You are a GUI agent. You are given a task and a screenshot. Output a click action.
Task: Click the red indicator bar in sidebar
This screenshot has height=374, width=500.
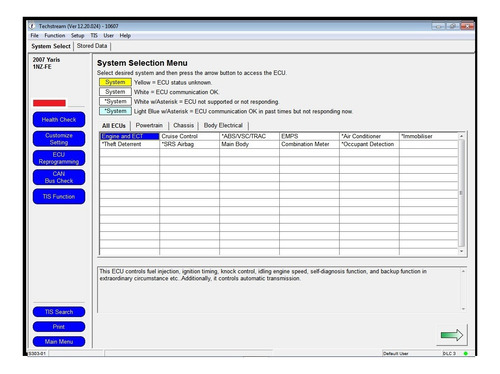(49, 103)
